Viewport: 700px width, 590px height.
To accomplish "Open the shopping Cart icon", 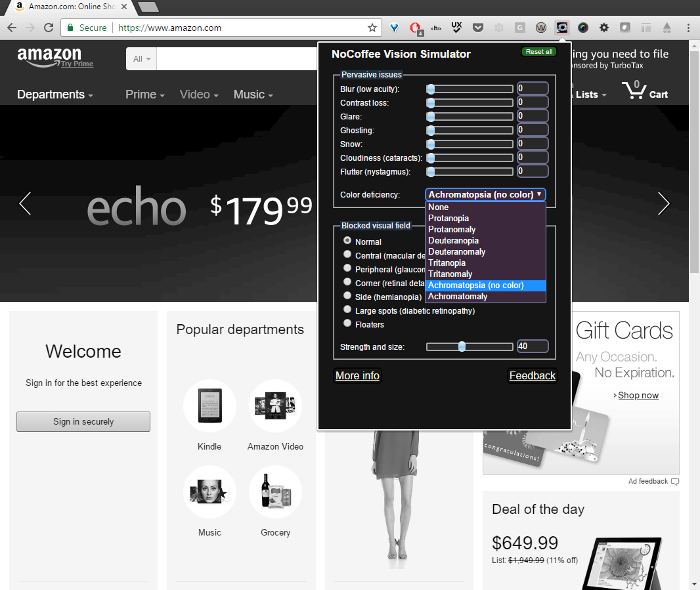I will coord(645,90).
